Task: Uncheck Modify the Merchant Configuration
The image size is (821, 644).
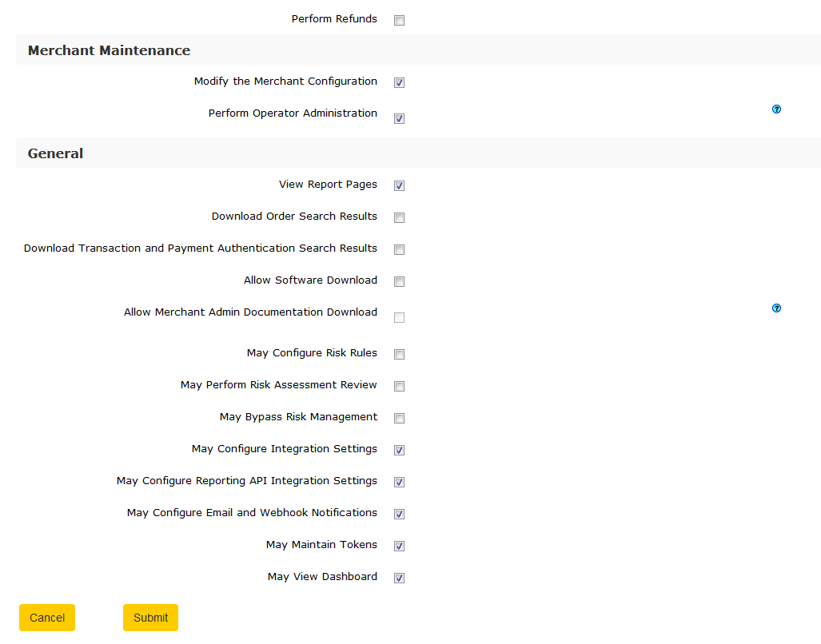Action: pyautogui.click(x=399, y=83)
